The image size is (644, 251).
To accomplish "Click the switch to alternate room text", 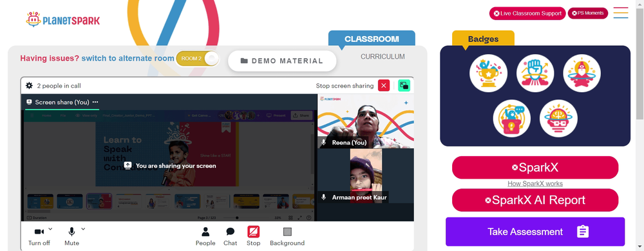I will pyautogui.click(x=128, y=59).
